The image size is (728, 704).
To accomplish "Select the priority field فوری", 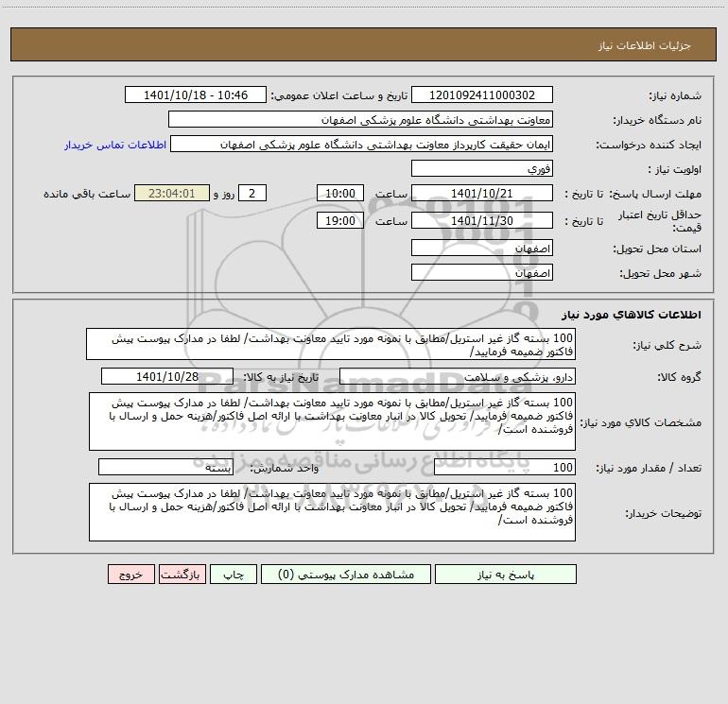I will pos(482,168).
